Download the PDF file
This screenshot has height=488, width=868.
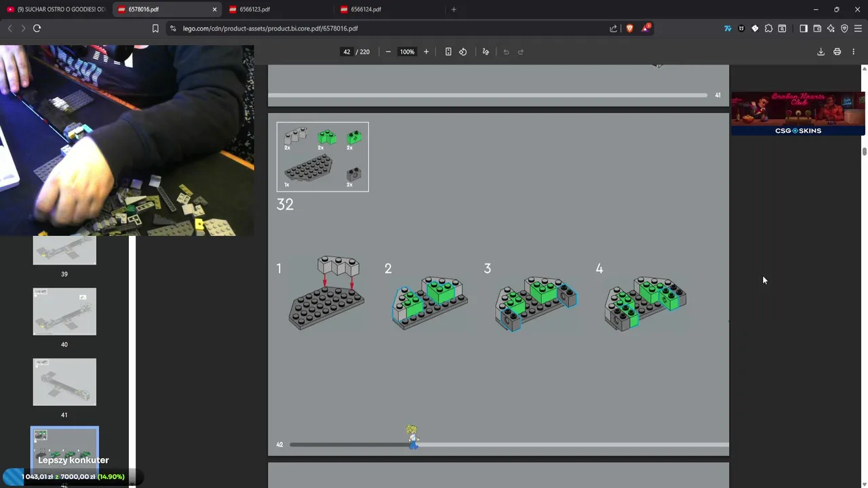pyautogui.click(x=821, y=52)
